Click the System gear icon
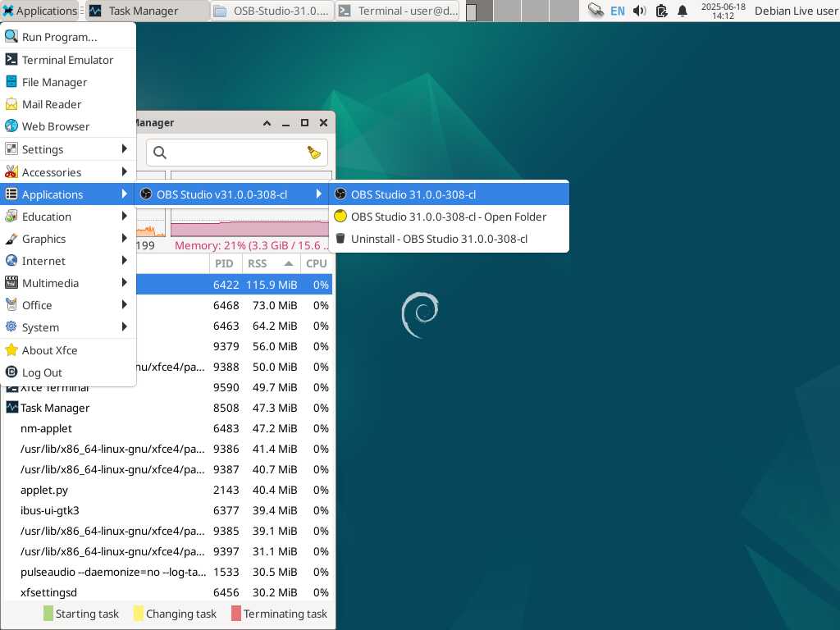The height and width of the screenshot is (630, 840). [x=11, y=326]
